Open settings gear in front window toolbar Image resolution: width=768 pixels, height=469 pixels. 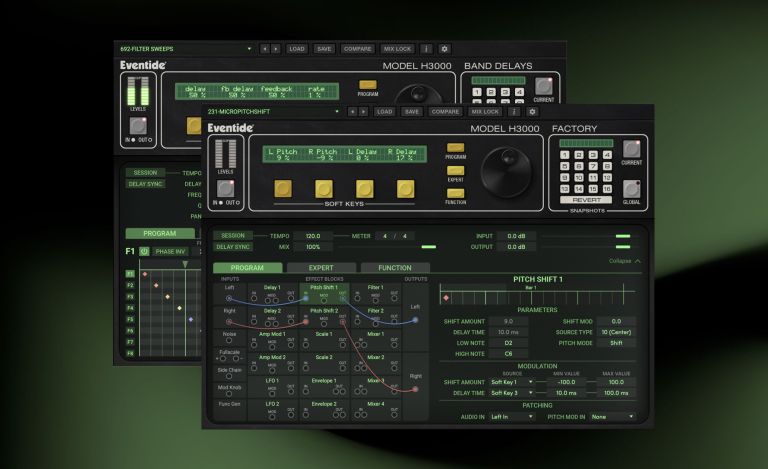pyautogui.click(x=532, y=112)
